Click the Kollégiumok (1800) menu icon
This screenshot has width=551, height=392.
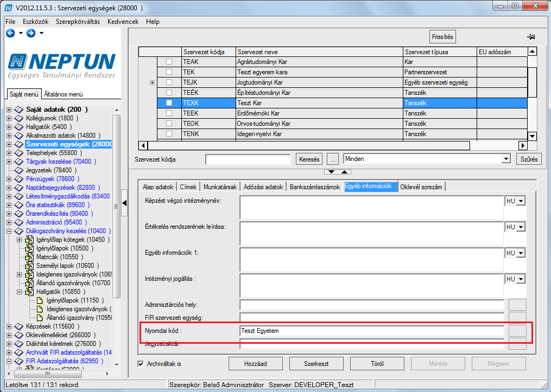click(18, 118)
